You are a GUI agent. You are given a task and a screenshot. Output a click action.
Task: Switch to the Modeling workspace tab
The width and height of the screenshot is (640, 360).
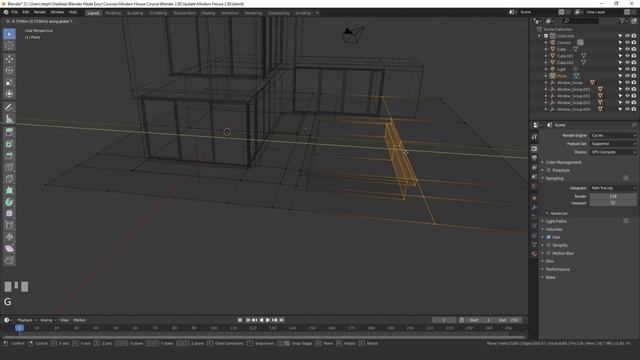(113, 13)
